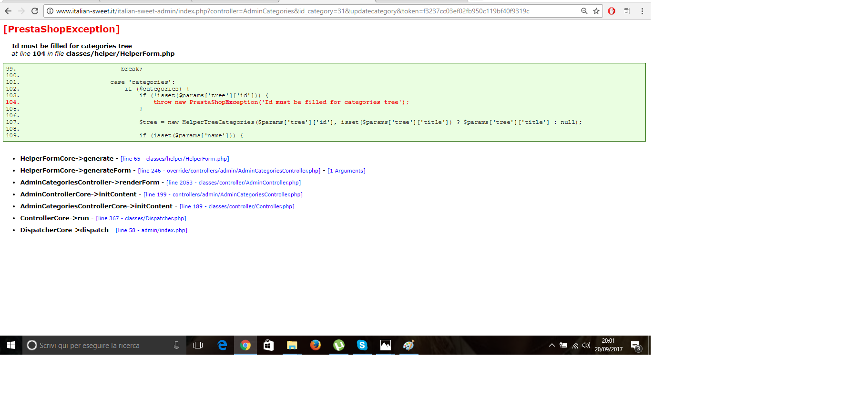Click the zoom magnifier icon in address bar
The image size is (868, 419).
point(584,11)
